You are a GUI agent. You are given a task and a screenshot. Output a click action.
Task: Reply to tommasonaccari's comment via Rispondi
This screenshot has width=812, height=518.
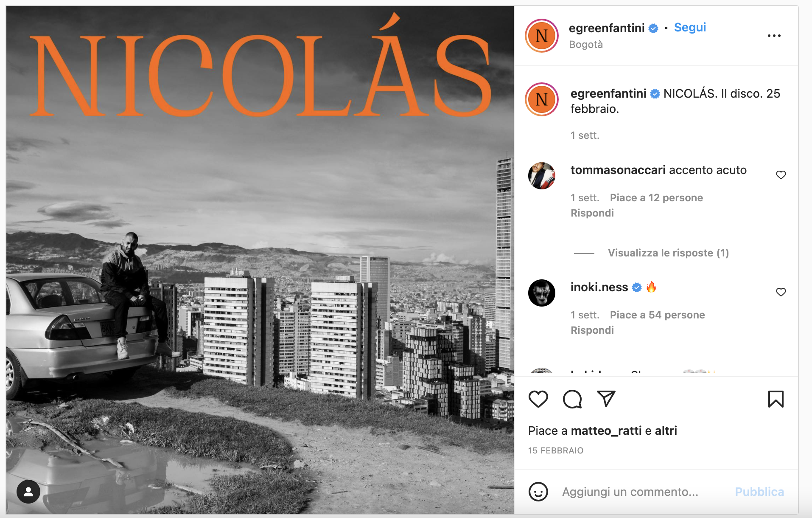(x=592, y=213)
